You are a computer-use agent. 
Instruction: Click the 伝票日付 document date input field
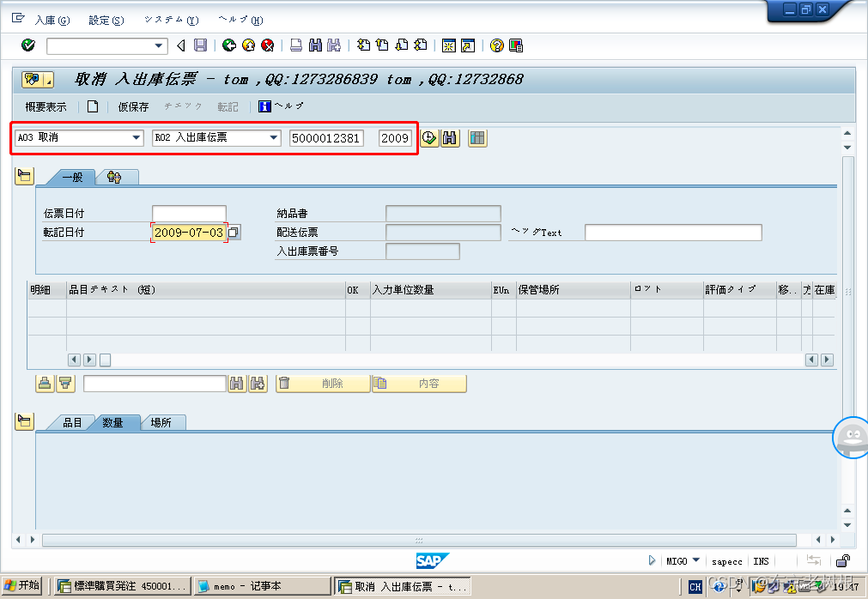(189, 214)
